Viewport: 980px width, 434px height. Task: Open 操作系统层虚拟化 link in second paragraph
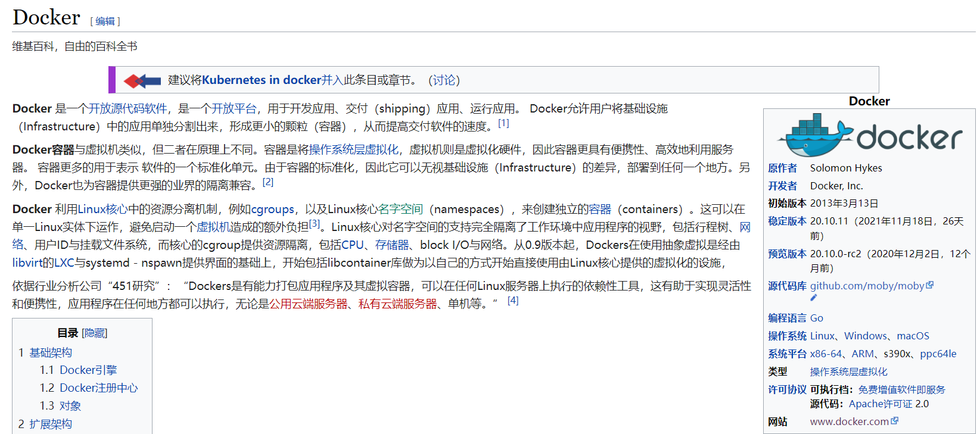[354, 150]
